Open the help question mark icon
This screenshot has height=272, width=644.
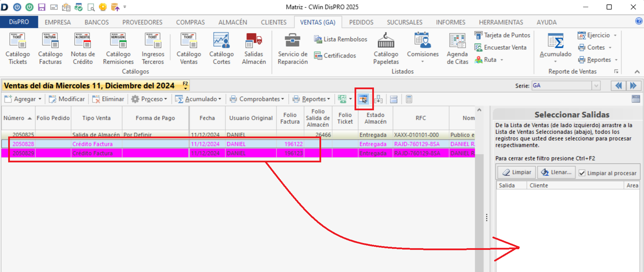(x=639, y=21)
